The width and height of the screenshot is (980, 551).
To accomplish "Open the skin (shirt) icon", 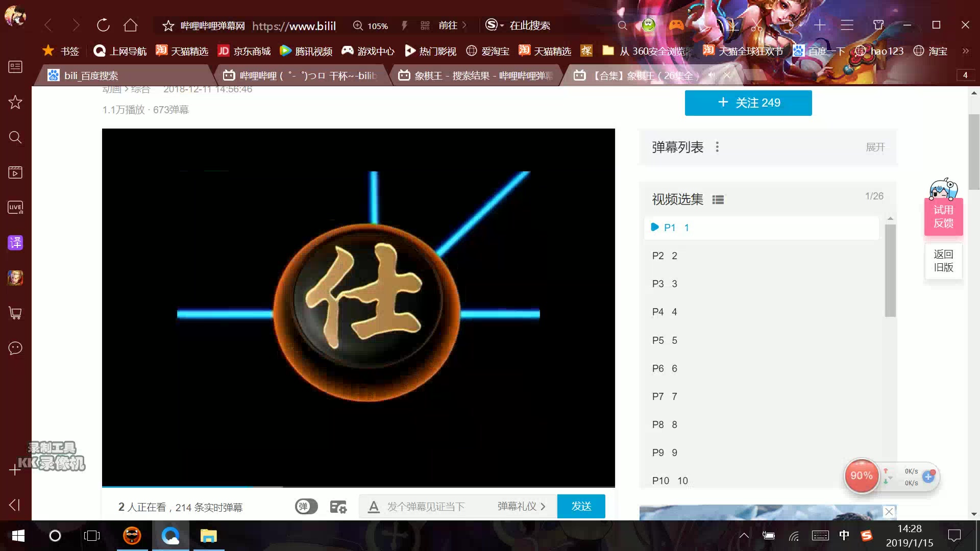I will [x=878, y=25].
